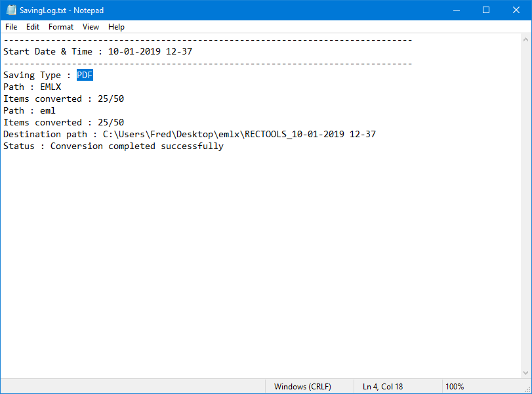Click the Notepad icon in the title bar
Image resolution: width=532 pixels, height=394 pixels.
11,10
